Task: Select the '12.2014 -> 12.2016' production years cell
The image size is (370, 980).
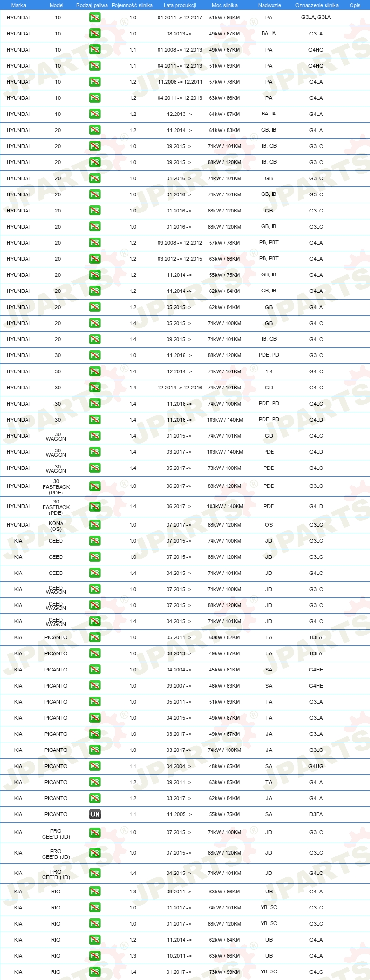Action: (180, 388)
